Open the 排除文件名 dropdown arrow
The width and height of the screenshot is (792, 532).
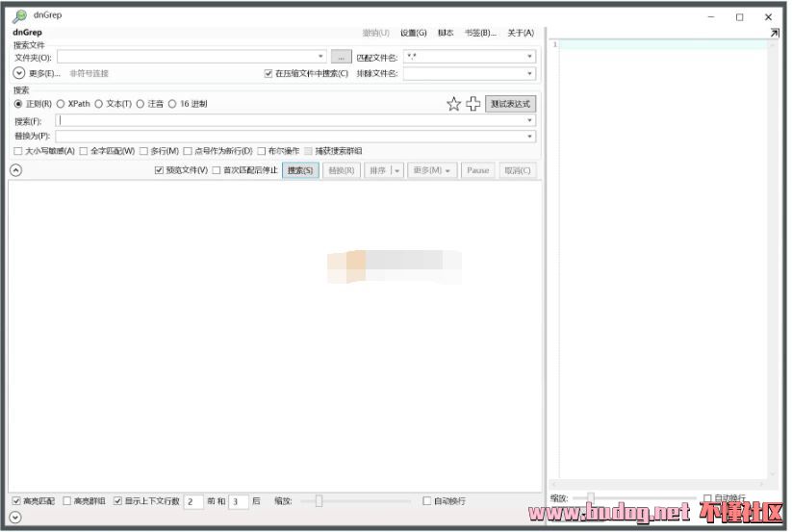532,74
